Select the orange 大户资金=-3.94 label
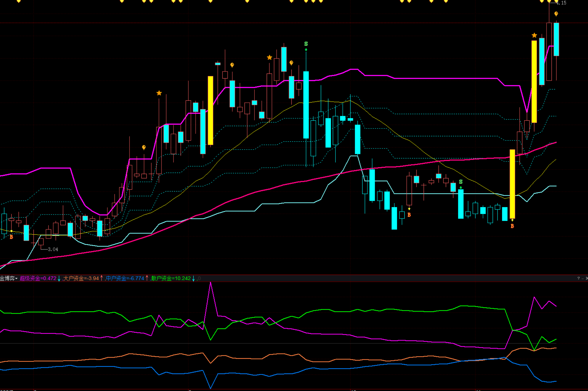This screenshot has width=588, height=391. (x=81, y=278)
